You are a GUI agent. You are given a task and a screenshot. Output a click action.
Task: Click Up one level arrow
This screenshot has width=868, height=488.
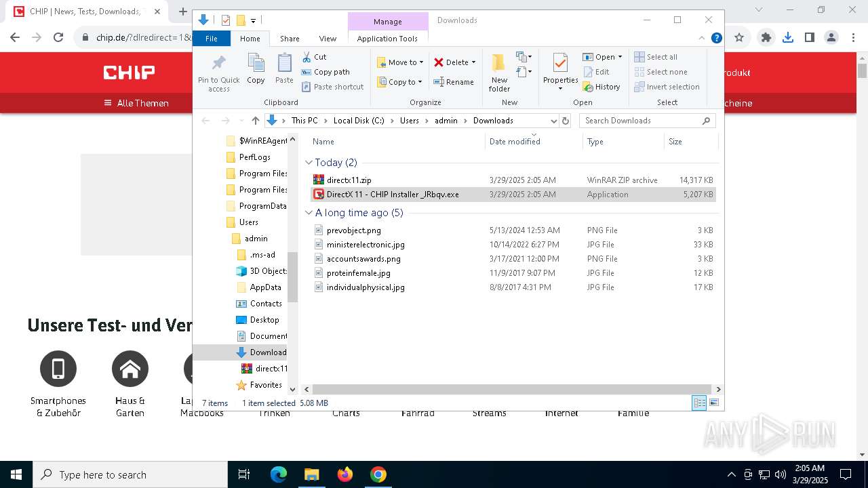(x=256, y=121)
